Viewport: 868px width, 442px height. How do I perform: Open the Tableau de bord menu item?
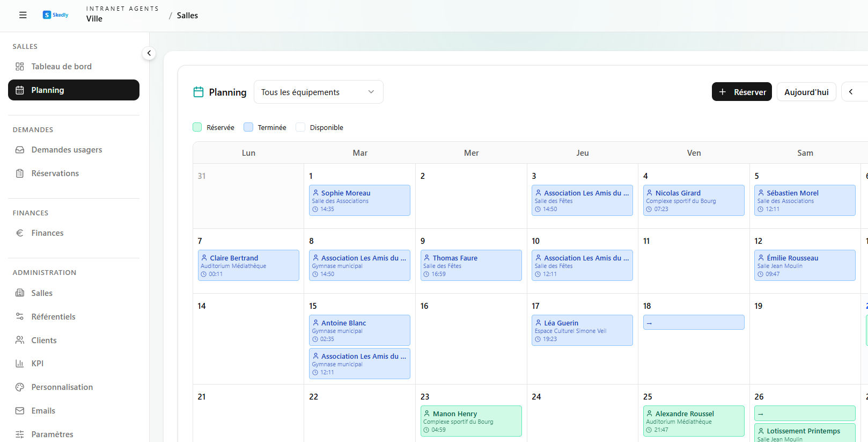pos(73,67)
